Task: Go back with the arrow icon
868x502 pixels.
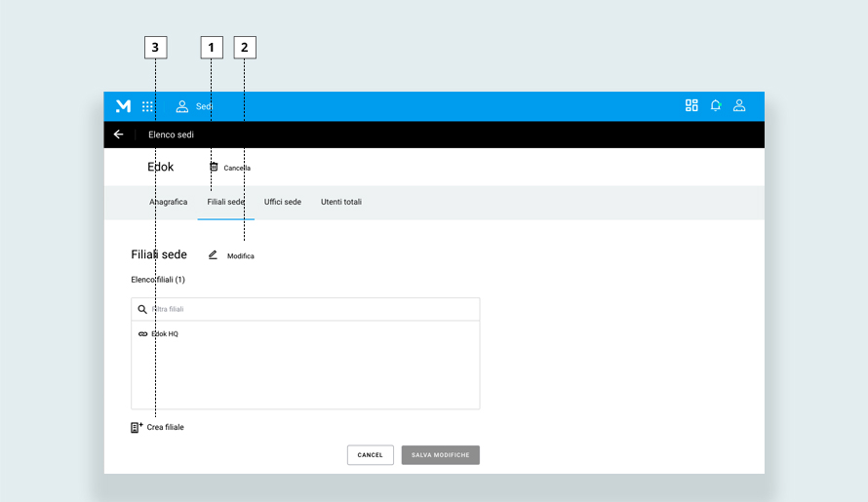Action: tap(118, 135)
